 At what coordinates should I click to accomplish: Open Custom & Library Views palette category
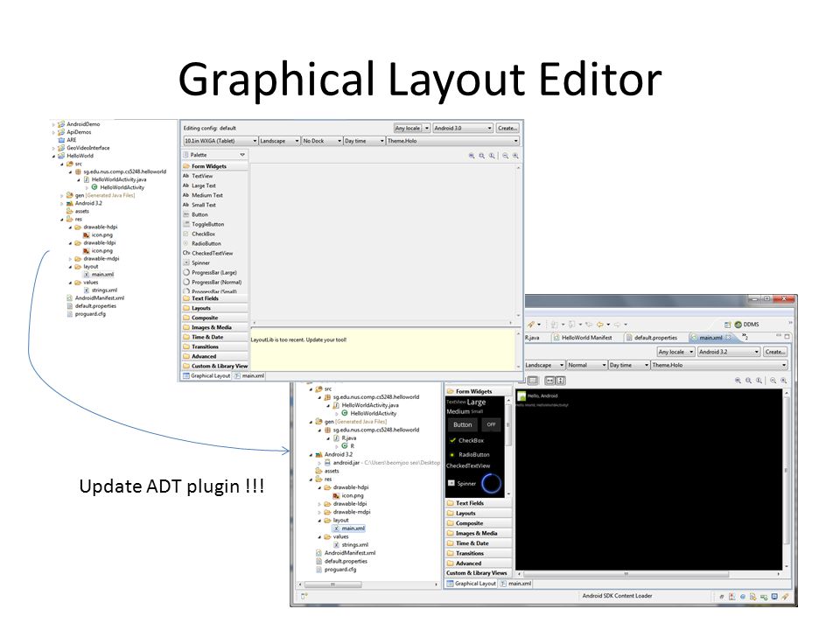coord(478,572)
